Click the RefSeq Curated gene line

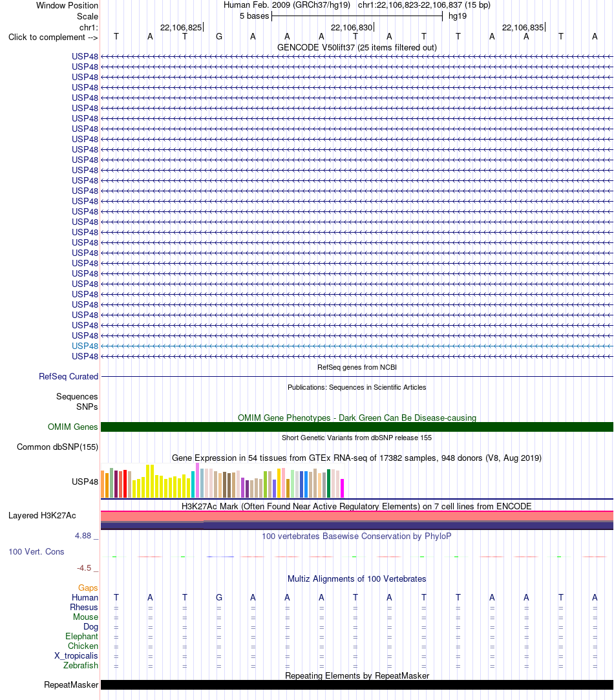pos(357,376)
